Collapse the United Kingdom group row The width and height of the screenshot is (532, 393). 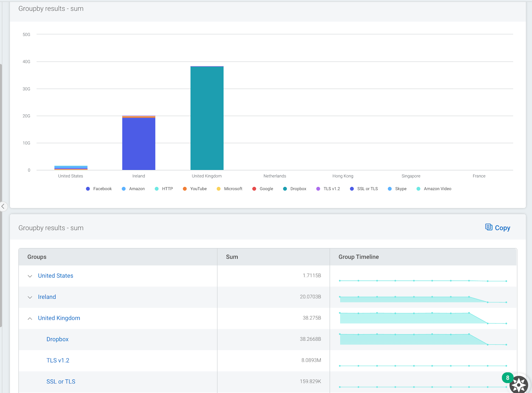pos(30,319)
